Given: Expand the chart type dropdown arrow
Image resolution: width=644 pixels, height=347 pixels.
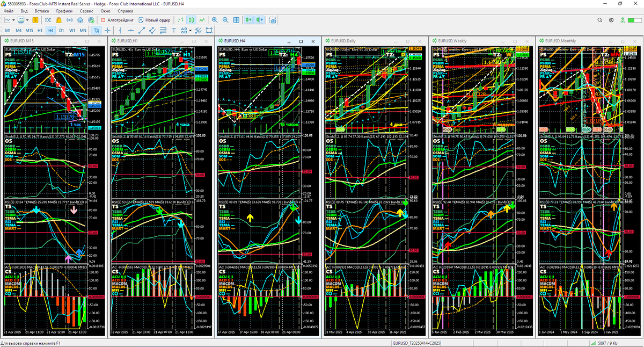Looking at the screenshot, I should [13, 20].
